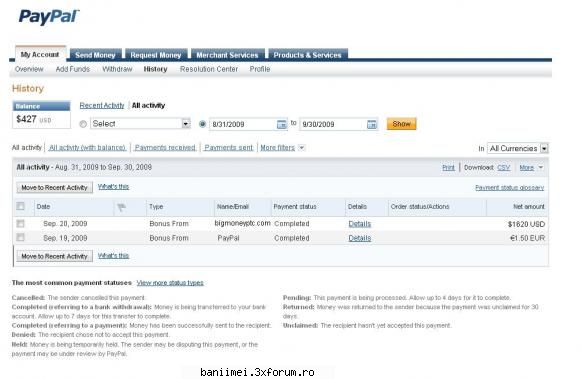Check the Sep. 20, 2009 transaction checkbox

pyautogui.click(x=20, y=223)
